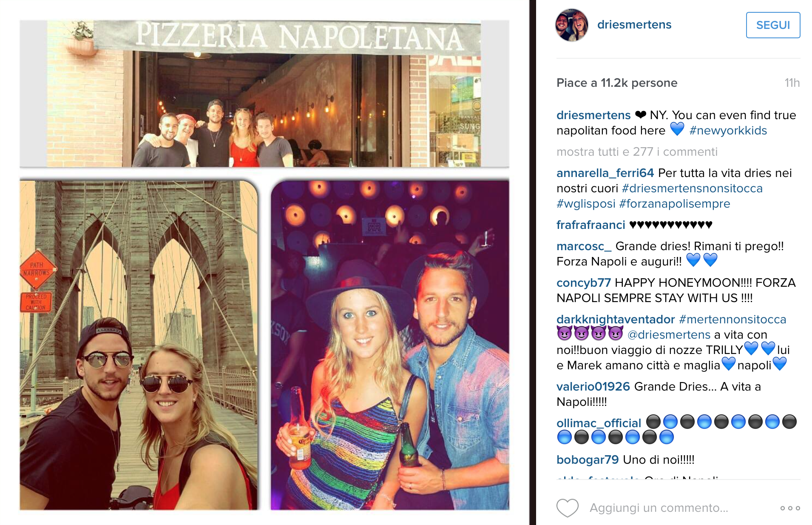The width and height of the screenshot is (812, 525).
Task: Click the SEGUI follow button
Action: (773, 25)
